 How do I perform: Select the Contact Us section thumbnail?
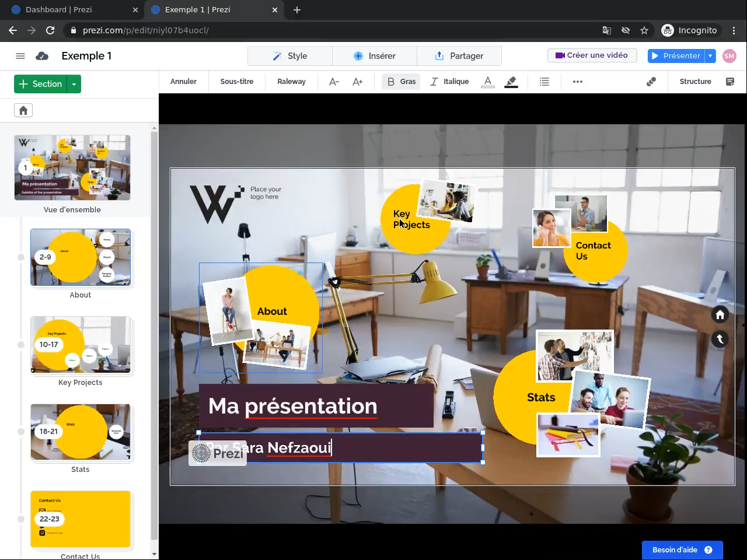click(x=81, y=519)
